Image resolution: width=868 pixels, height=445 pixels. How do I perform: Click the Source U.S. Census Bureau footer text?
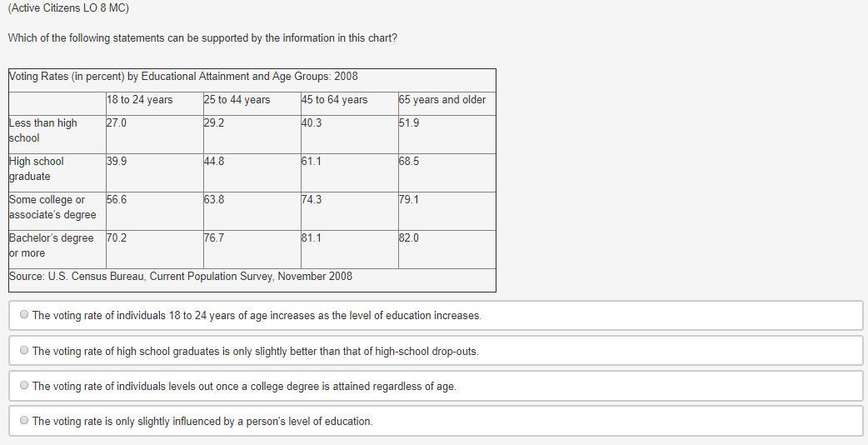click(181, 276)
